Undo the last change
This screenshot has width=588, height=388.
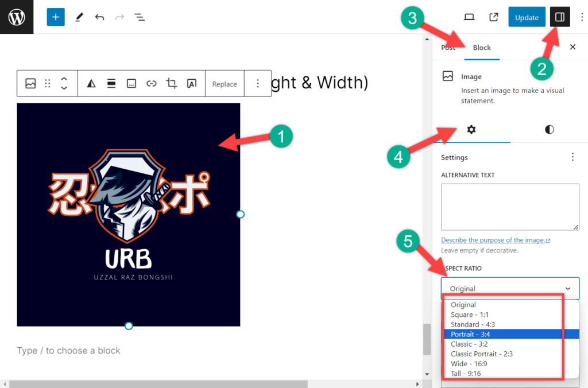(99, 17)
